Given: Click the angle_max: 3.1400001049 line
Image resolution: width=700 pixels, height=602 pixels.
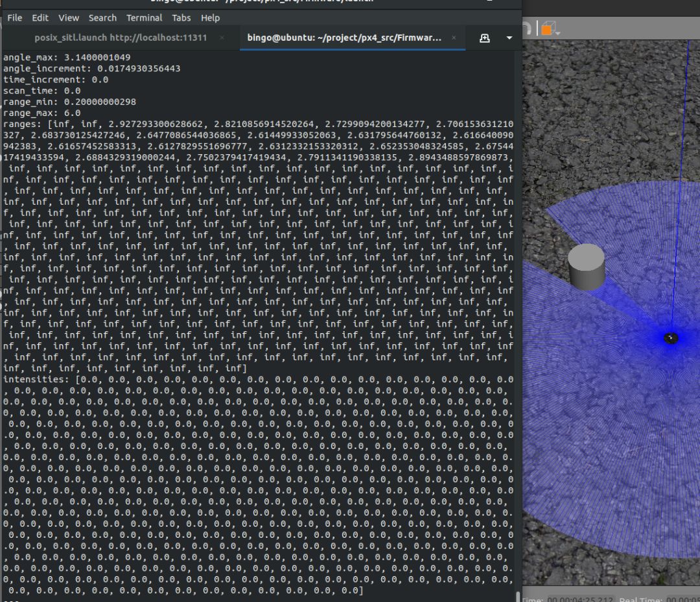Looking at the screenshot, I should [67, 58].
